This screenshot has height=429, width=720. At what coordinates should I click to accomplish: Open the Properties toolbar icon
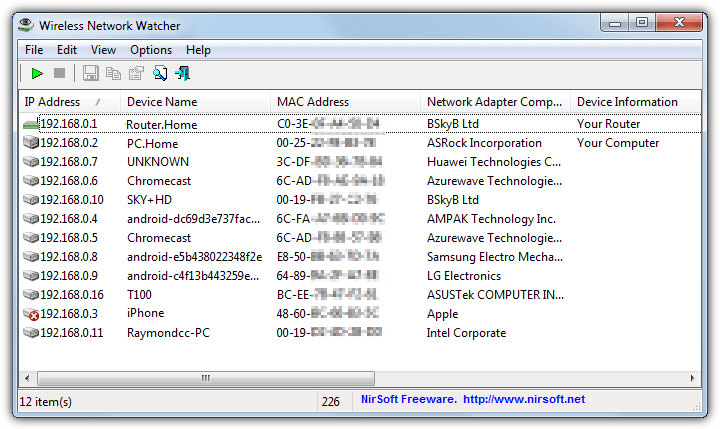point(136,73)
